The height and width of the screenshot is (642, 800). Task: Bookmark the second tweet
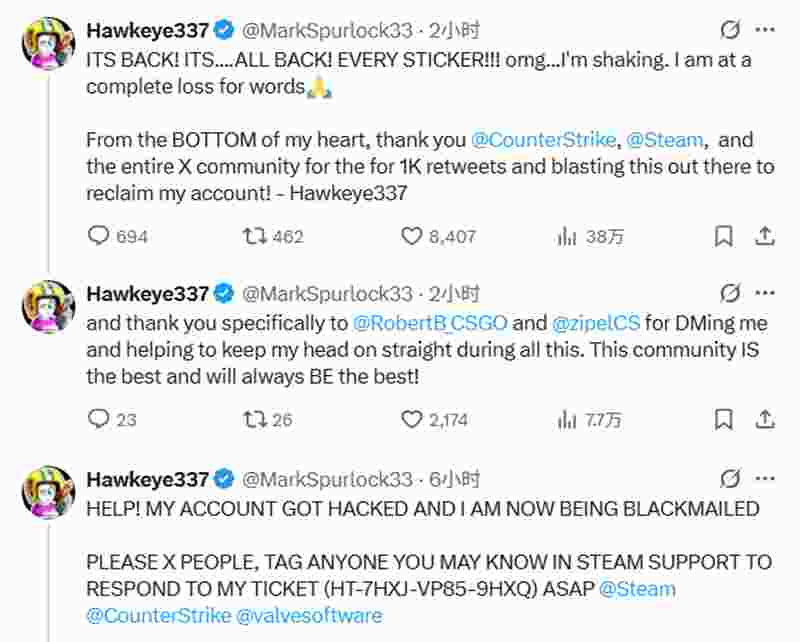pos(724,419)
